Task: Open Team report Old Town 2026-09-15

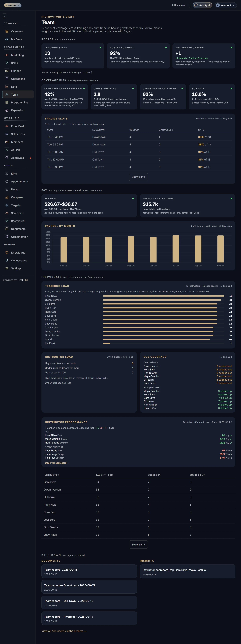Action: click(x=89, y=602)
